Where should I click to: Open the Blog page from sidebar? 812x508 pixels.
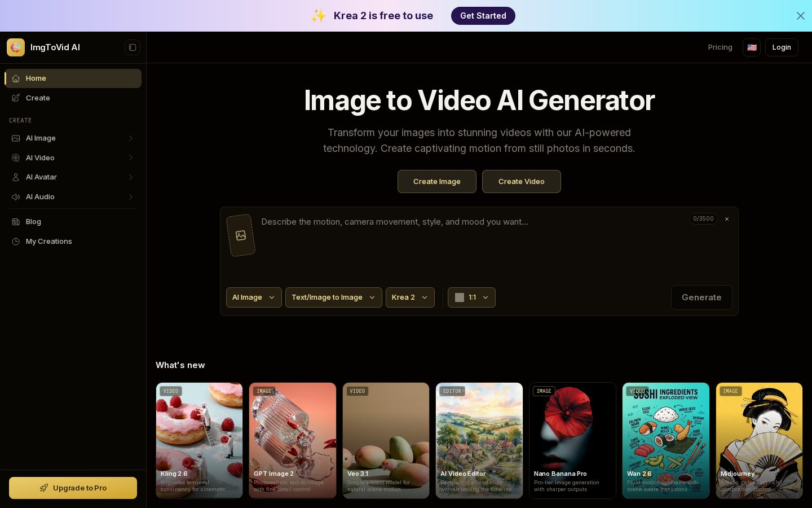pyautogui.click(x=33, y=222)
